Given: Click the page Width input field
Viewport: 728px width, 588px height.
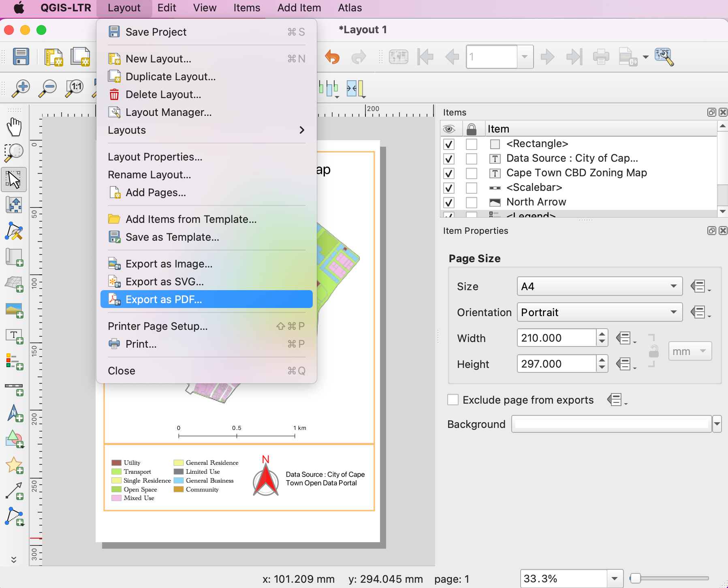Looking at the screenshot, I should click(556, 338).
